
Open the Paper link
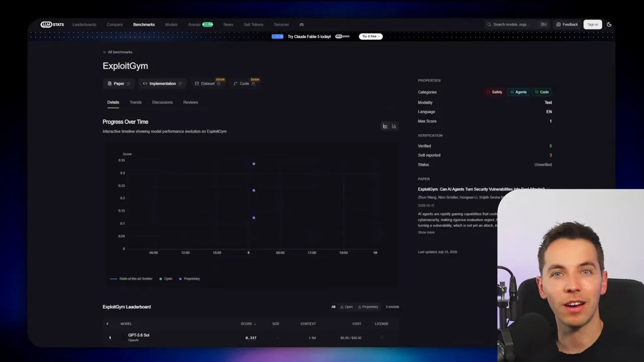pos(119,84)
